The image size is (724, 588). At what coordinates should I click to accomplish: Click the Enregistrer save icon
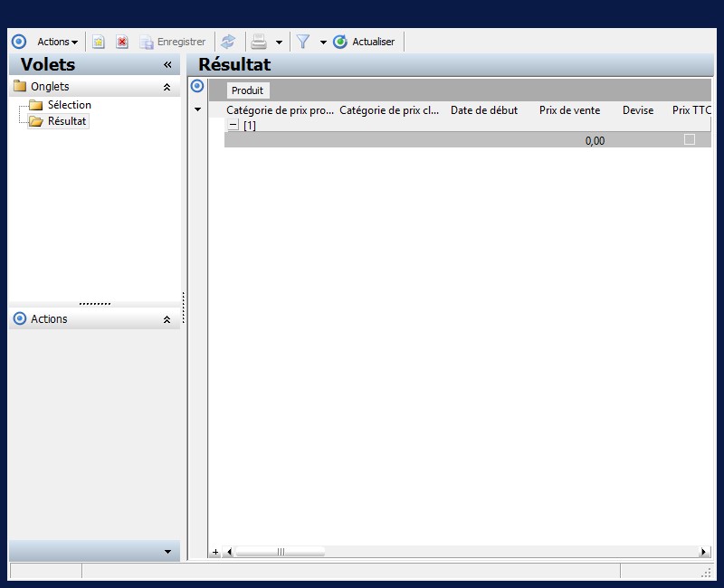click(147, 42)
